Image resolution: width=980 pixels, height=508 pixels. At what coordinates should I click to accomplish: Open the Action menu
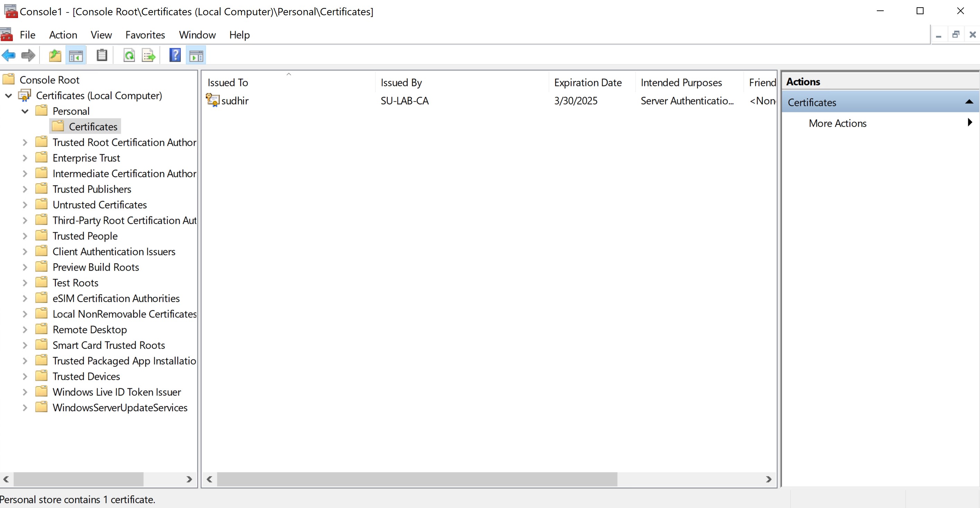[x=63, y=35]
